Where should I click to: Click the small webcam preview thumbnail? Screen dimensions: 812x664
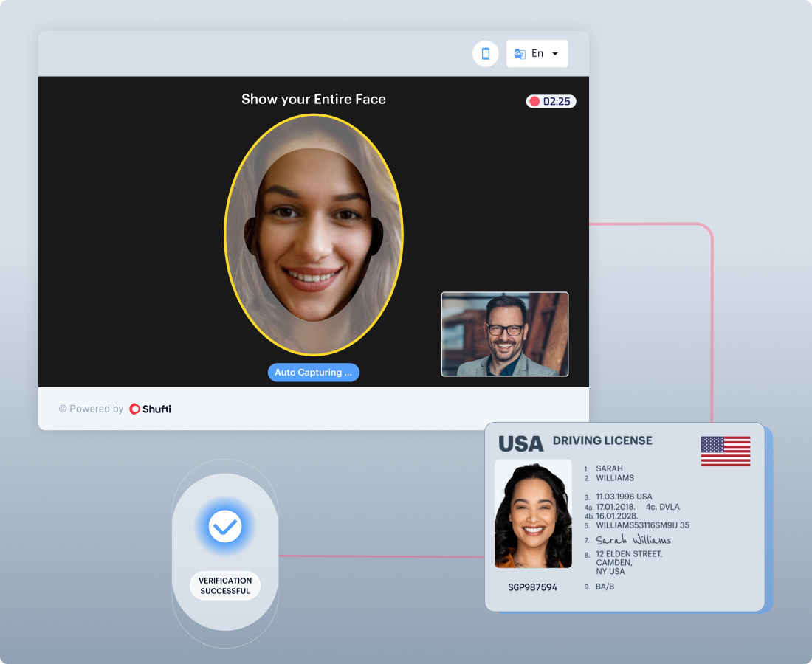(x=505, y=334)
